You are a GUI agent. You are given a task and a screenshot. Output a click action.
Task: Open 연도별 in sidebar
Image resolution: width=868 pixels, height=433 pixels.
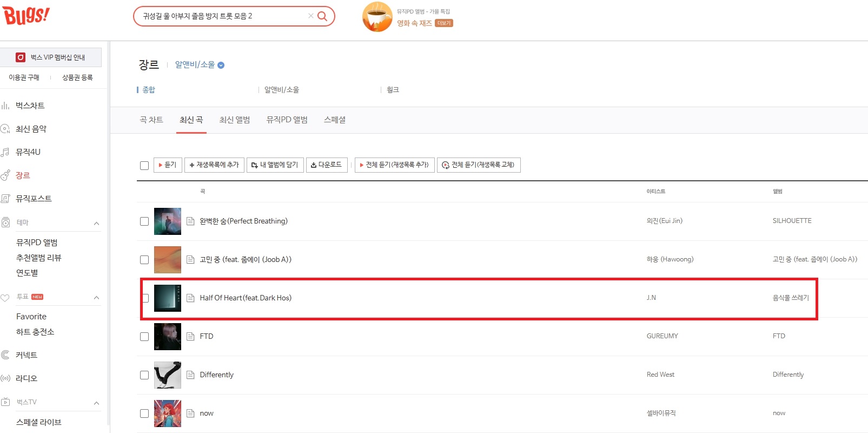[x=27, y=273]
